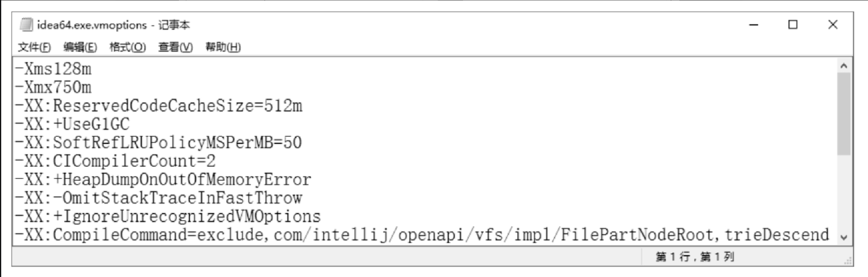Click the vertical scrollbar thumb
The height and width of the screenshot is (277, 868).
[x=844, y=114]
